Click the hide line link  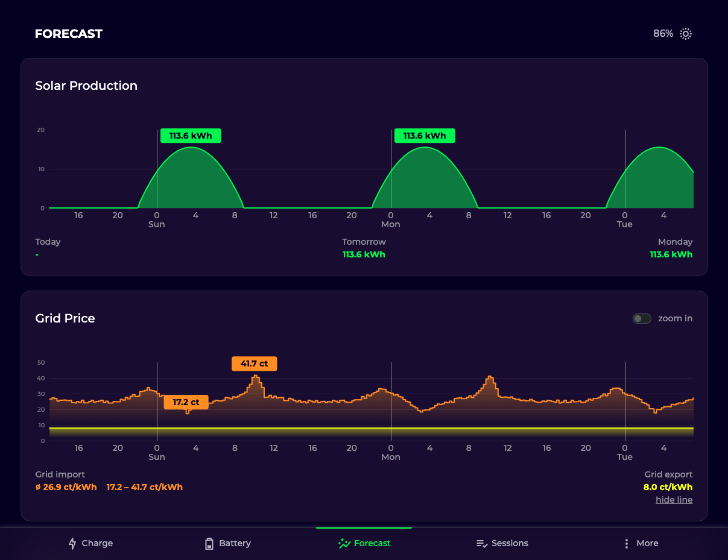coord(674,500)
